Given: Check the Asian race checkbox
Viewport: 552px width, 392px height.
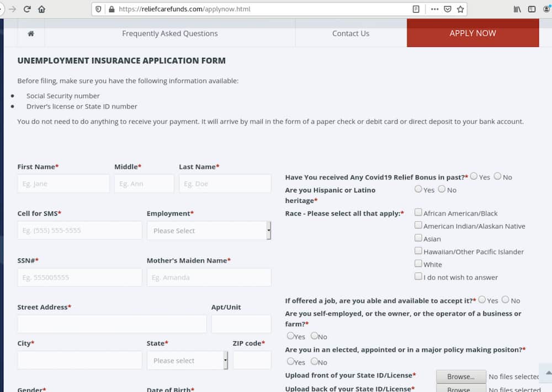Looking at the screenshot, I should (x=418, y=238).
